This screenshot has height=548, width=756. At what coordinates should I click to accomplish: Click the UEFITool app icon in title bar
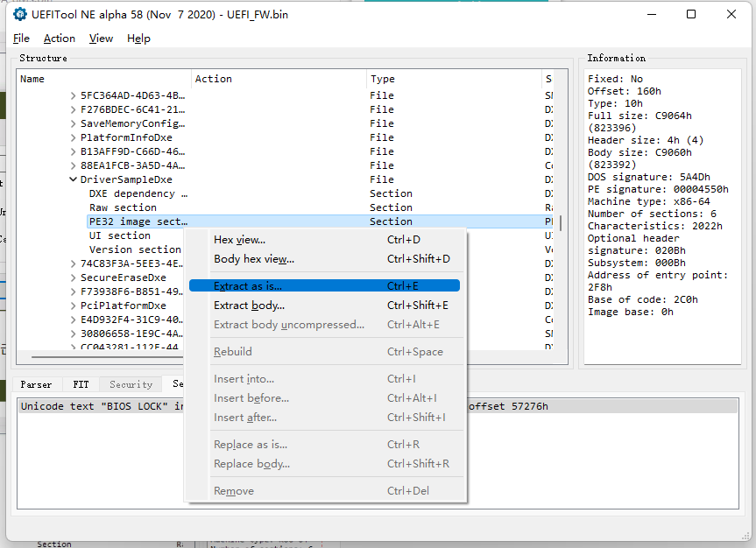20,15
